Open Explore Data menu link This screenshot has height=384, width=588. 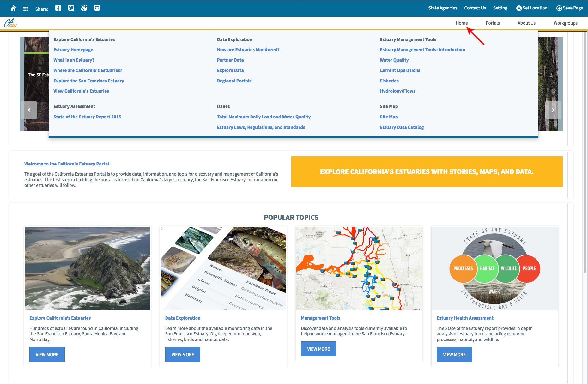(x=230, y=70)
